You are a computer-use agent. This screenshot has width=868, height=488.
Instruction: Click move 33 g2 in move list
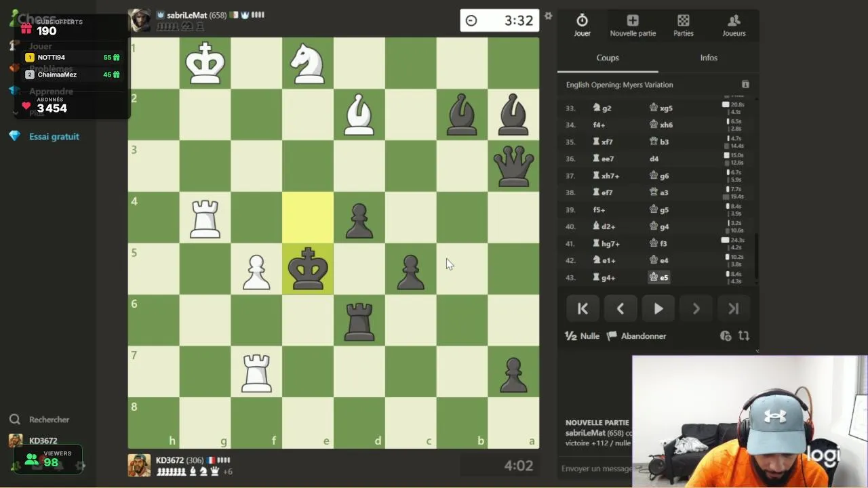pos(602,108)
